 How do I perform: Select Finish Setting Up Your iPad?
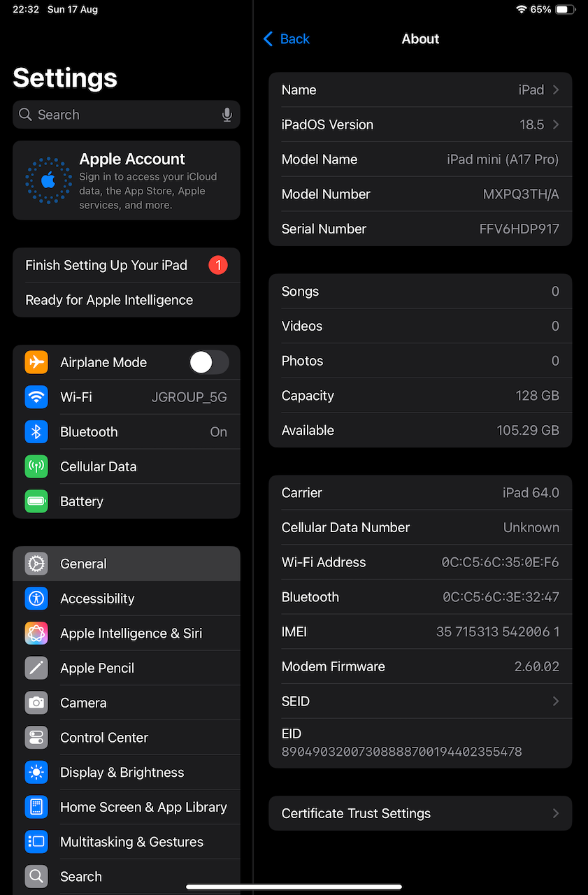(x=127, y=265)
